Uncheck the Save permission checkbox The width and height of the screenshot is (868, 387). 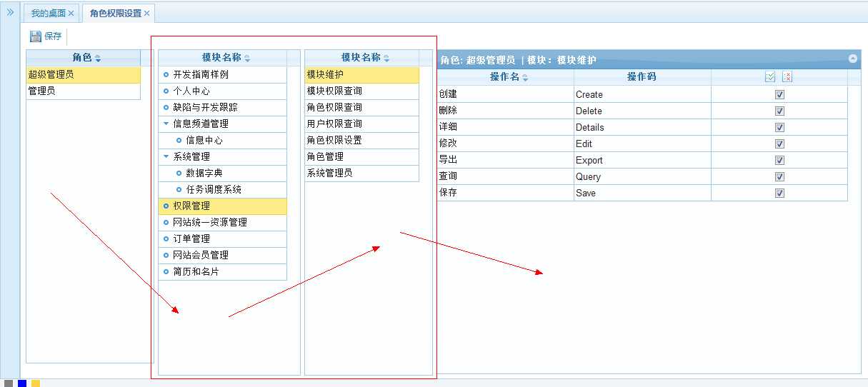tap(779, 193)
